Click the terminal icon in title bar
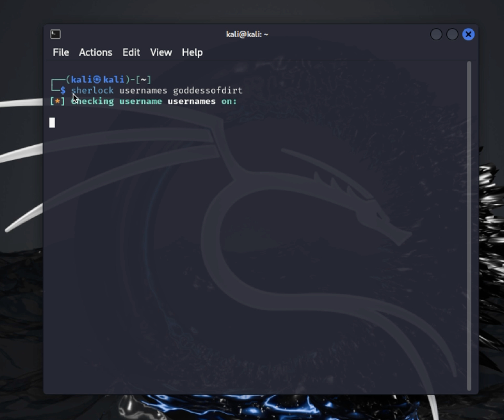The image size is (504, 420). 55,34
